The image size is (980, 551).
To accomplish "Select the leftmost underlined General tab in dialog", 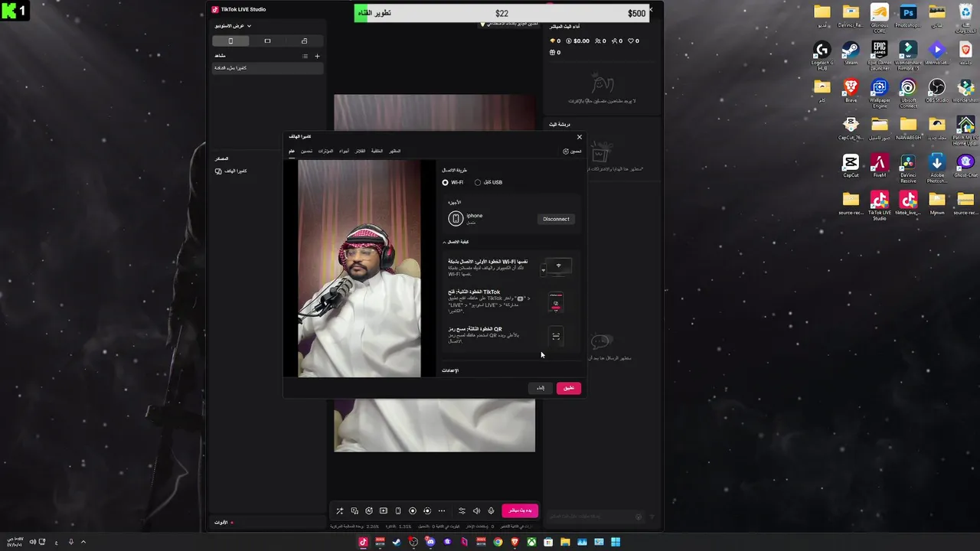I will (x=292, y=151).
